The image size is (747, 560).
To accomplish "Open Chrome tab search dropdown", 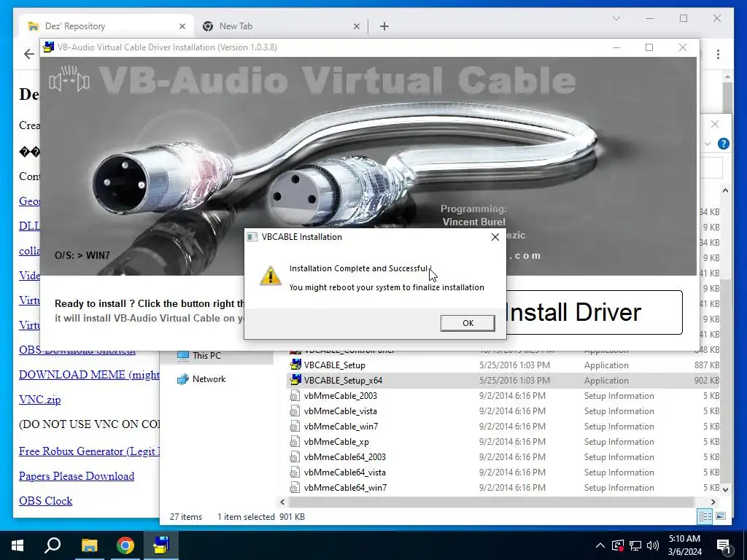I will pyautogui.click(x=616, y=18).
